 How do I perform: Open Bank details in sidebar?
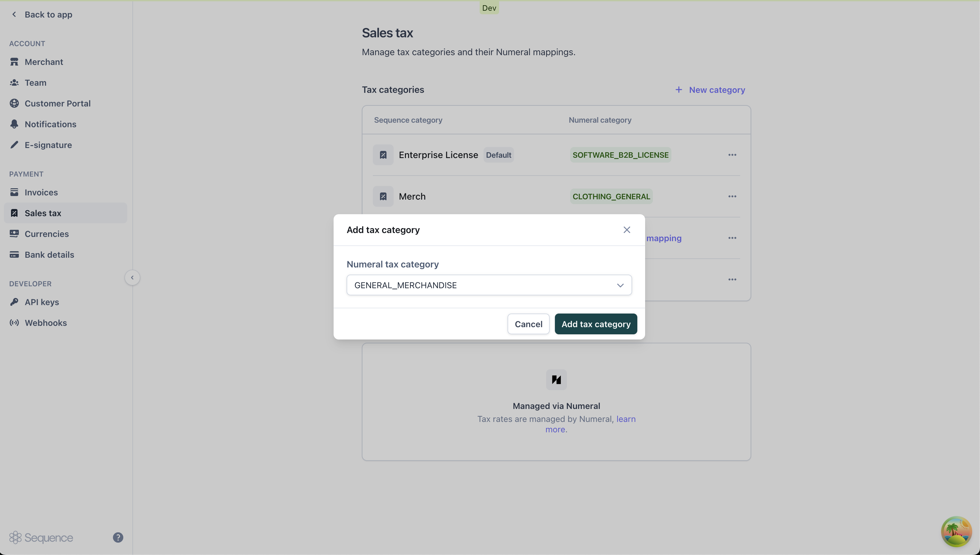pyautogui.click(x=49, y=255)
